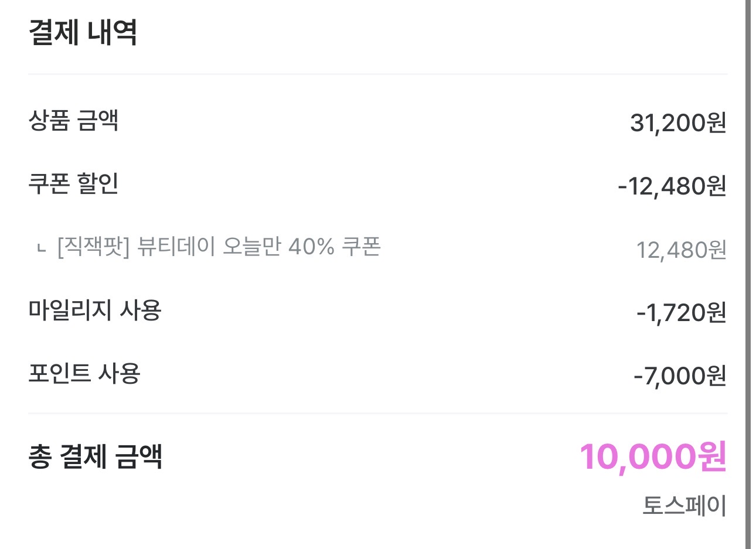
Task: Click the divider line above 총 결제 금액
Action: pyautogui.click(x=377, y=413)
